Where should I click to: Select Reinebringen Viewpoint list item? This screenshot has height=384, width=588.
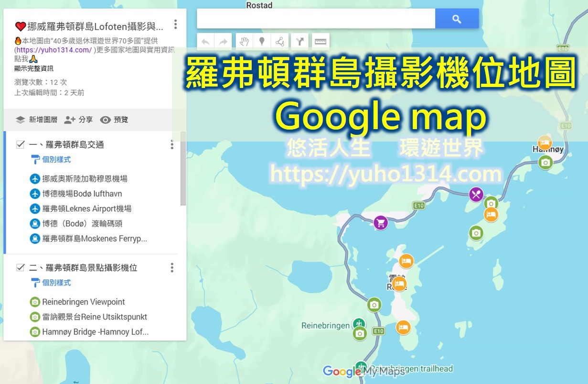(x=83, y=302)
